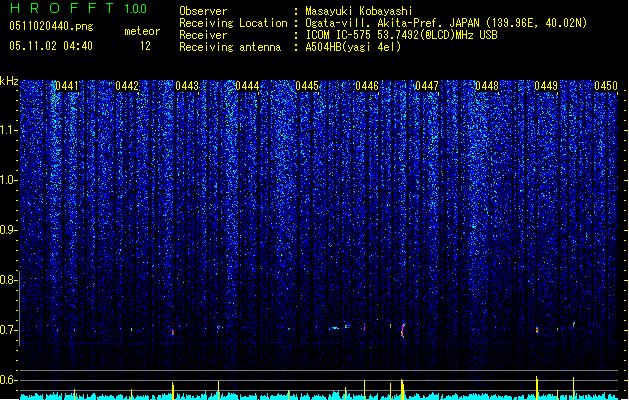The image size is (629, 400).
Task: Click the 0446 time marker
Action: 367,86
